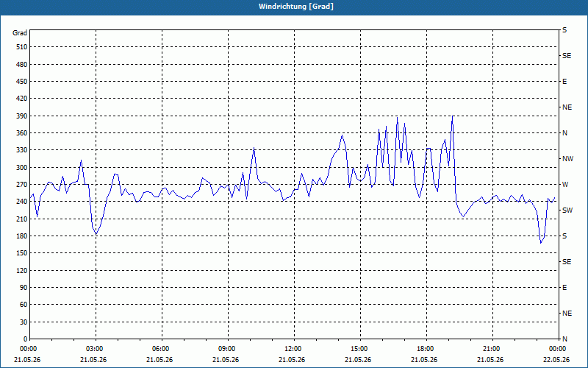588x368 pixels.
Task: Click the 22.05.26 date label
Action: pos(556,359)
